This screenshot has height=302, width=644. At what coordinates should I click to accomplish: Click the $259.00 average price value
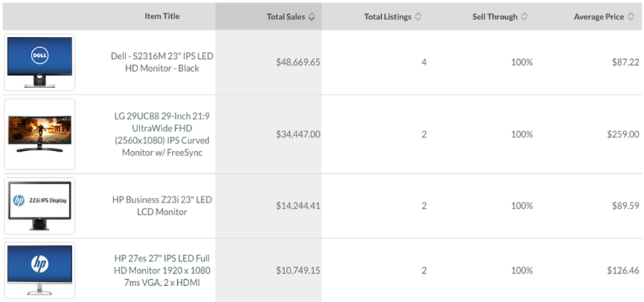click(623, 134)
